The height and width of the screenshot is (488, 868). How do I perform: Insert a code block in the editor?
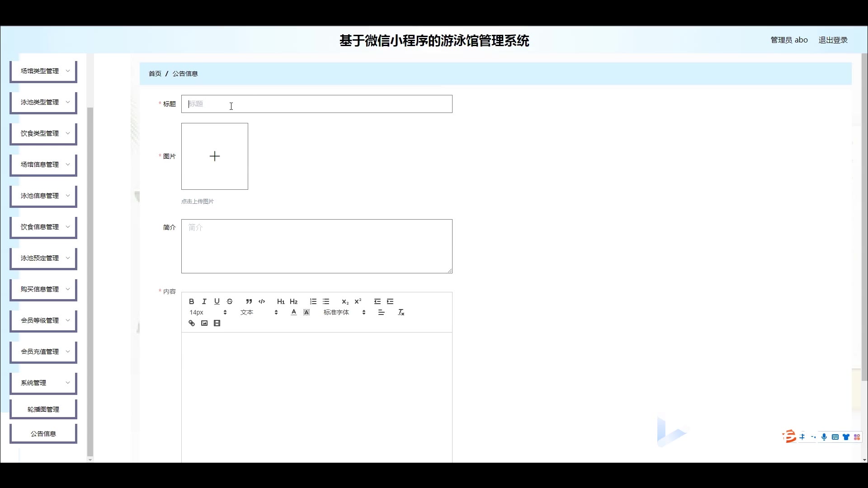[262, 301]
